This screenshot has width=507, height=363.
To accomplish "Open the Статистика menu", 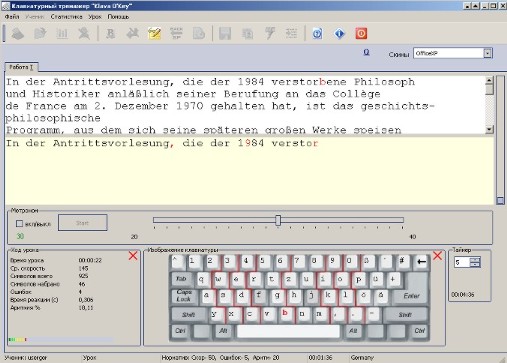I will [x=66, y=17].
